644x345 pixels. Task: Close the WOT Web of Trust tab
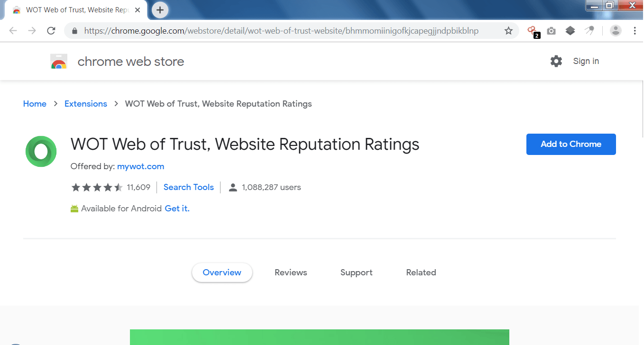pyautogui.click(x=138, y=10)
